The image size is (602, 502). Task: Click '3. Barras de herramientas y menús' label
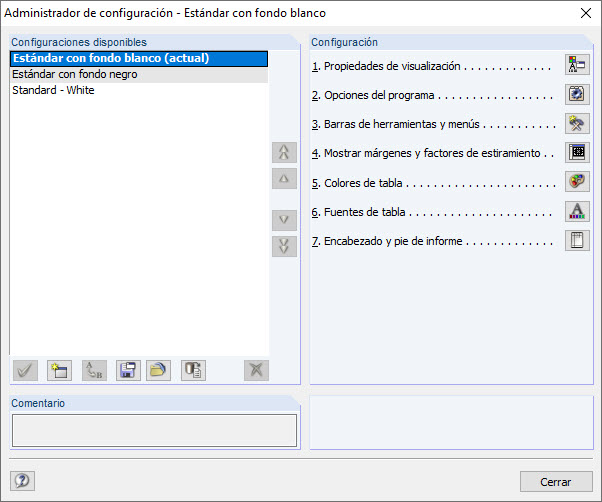395,124
